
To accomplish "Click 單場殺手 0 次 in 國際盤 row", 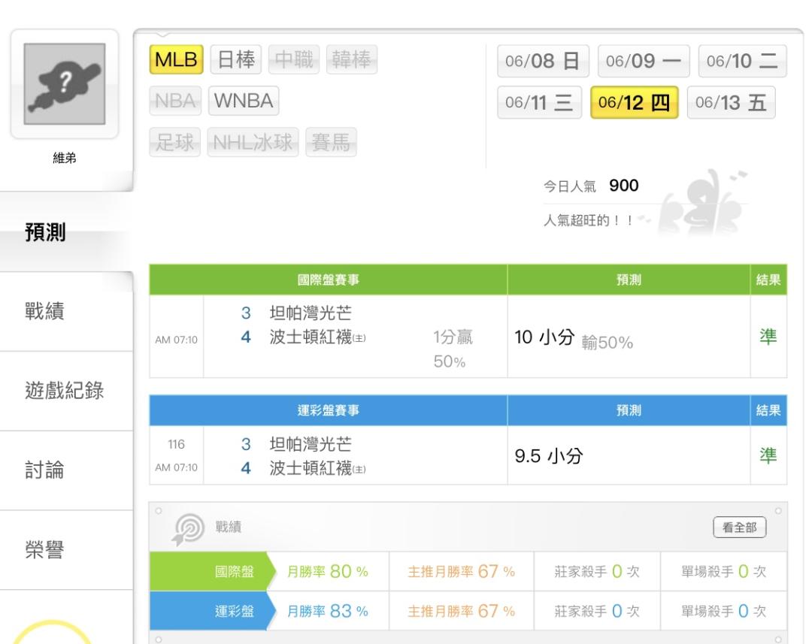I will [x=723, y=572].
